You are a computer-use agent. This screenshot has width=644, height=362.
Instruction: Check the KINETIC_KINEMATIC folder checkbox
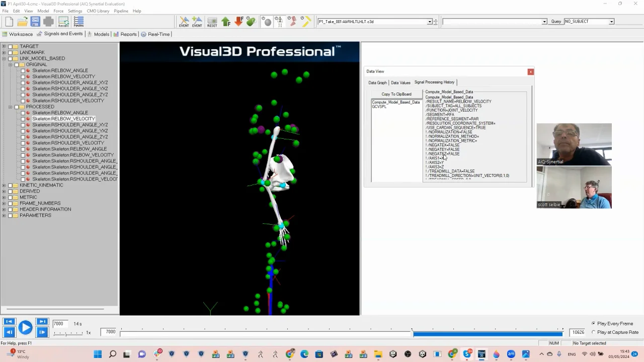10,185
